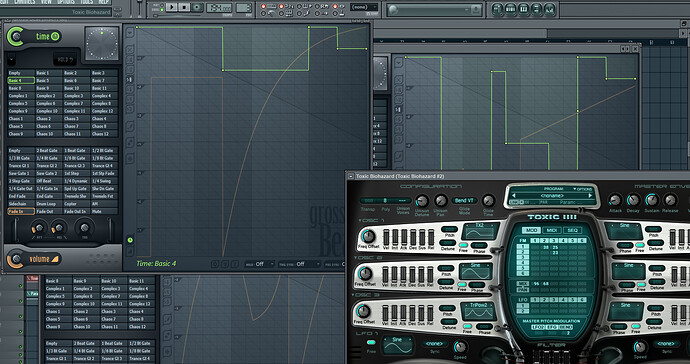
Task: Click the Play button in the transport bar
Action: (x=172, y=7)
